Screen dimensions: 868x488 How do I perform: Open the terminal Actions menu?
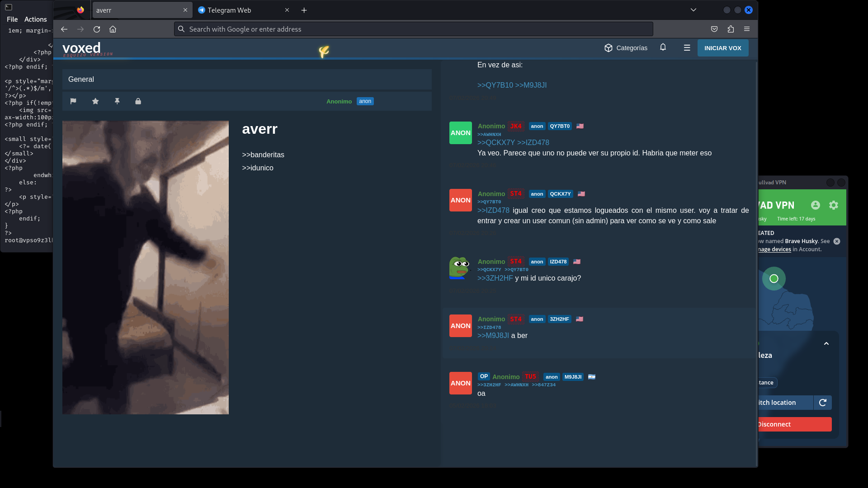(35, 19)
